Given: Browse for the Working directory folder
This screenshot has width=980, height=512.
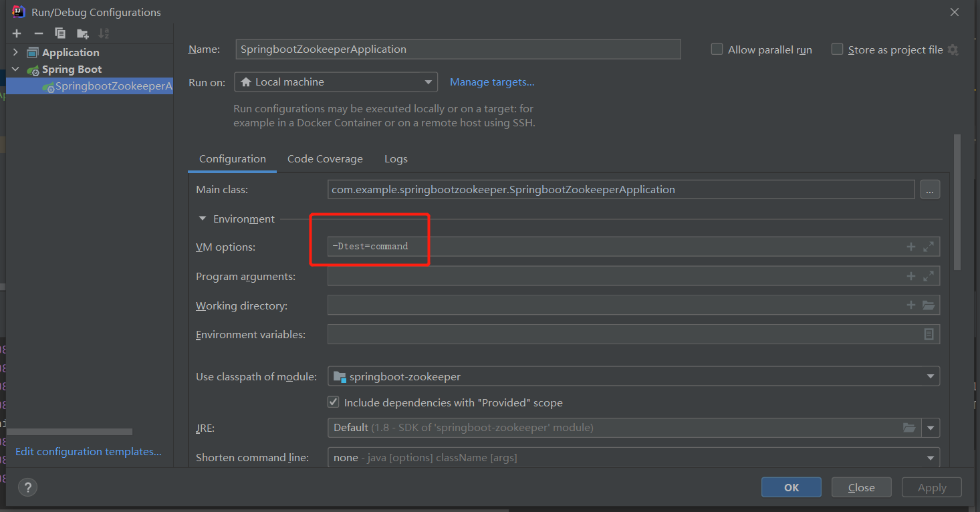Looking at the screenshot, I should 929,305.
